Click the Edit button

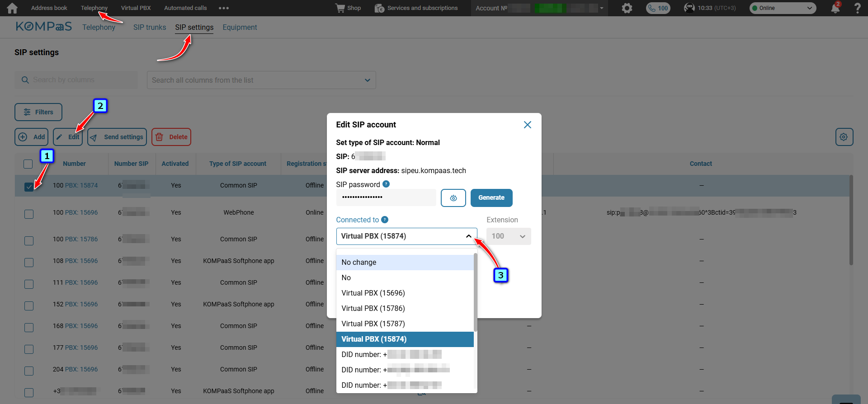pyautogui.click(x=68, y=137)
